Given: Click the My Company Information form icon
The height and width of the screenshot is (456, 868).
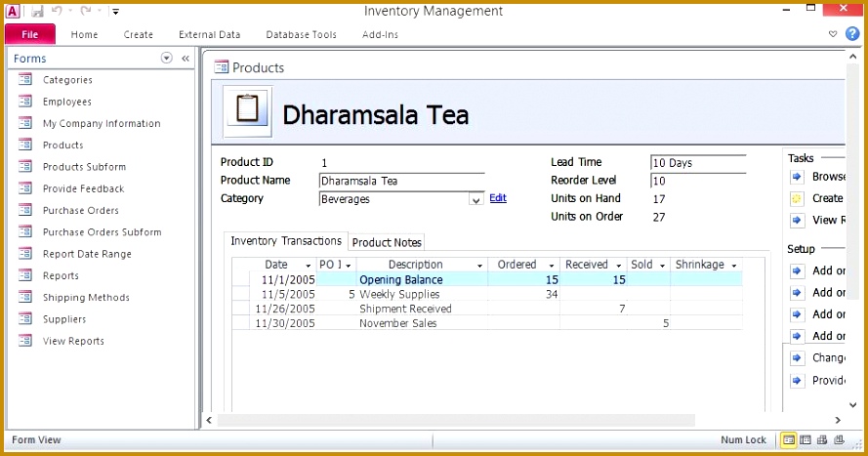Looking at the screenshot, I should [25, 123].
